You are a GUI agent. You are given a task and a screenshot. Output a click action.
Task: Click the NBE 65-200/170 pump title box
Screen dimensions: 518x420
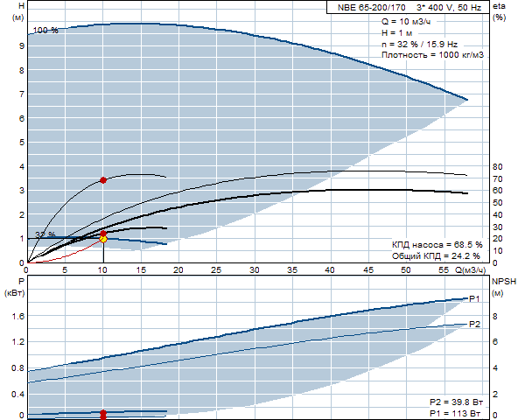[409, 7]
